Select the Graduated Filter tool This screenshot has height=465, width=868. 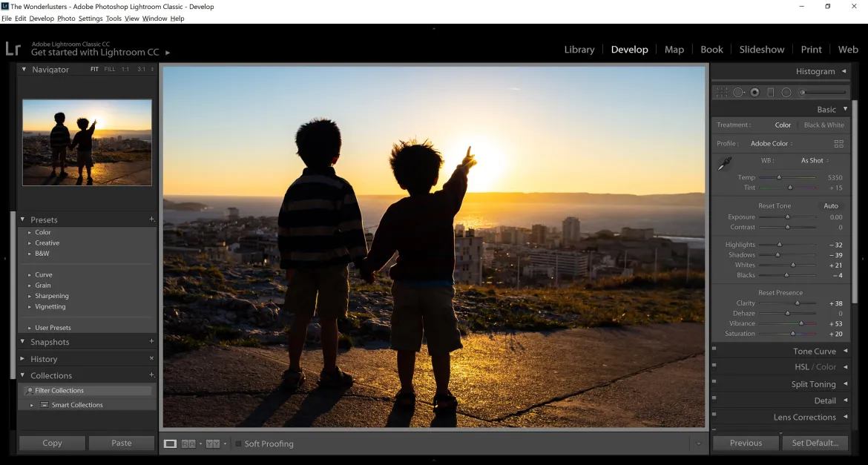click(x=770, y=91)
